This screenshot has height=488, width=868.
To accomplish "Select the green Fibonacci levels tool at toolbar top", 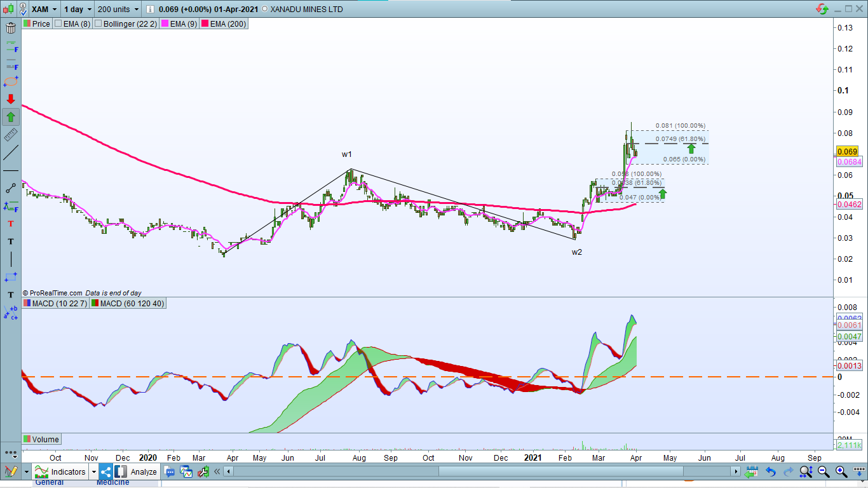I will point(11,46).
